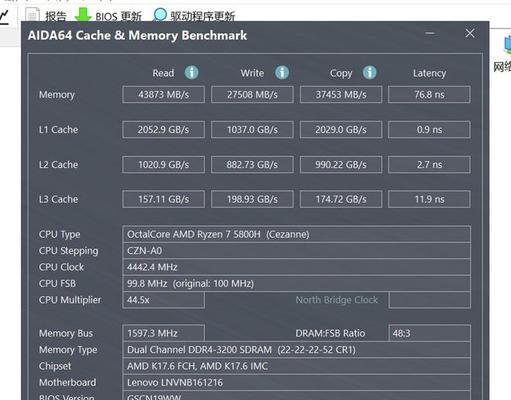Select the Memory Read result 43873 MB/s
This screenshot has width=511, height=400.
point(163,95)
